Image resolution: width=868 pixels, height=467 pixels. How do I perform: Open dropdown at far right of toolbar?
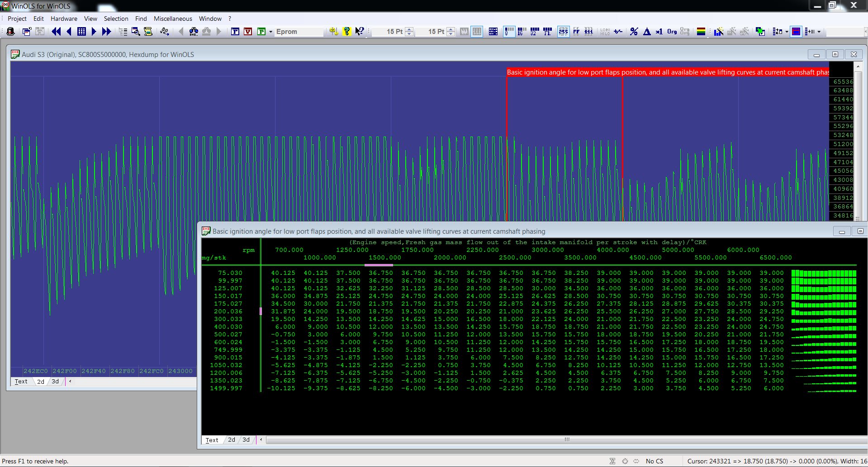819,32
